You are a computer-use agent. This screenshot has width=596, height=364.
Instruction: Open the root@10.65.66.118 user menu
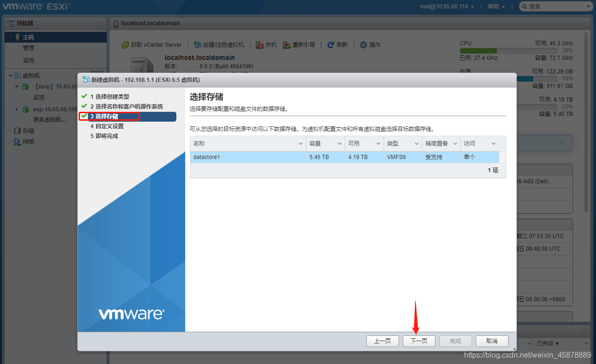click(x=447, y=7)
